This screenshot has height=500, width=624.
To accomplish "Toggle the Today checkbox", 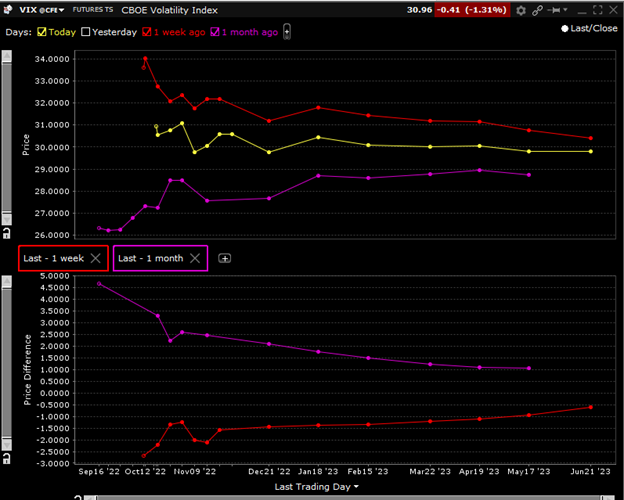I will (x=41, y=32).
